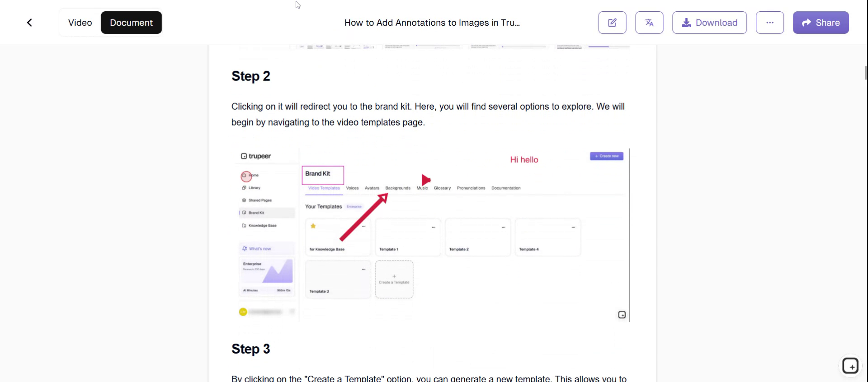Image resolution: width=868 pixels, height=382 pixels.
Task: Click the page vertical scrollbar thumb
Action: [x=866, y=72]
